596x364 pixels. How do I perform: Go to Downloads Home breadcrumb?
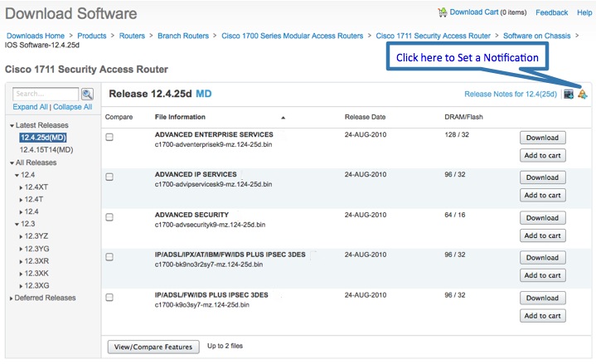[x=36, y=36]
